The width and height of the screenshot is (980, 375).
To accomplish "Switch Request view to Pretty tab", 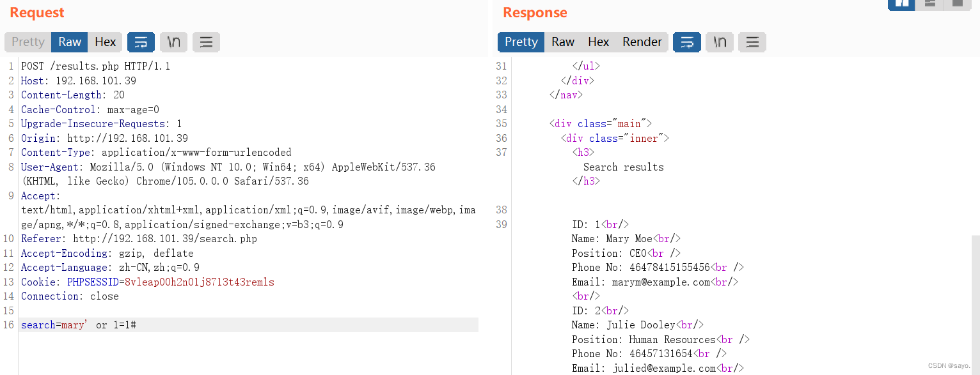I will pyautogui.click(x=28, y=42).
